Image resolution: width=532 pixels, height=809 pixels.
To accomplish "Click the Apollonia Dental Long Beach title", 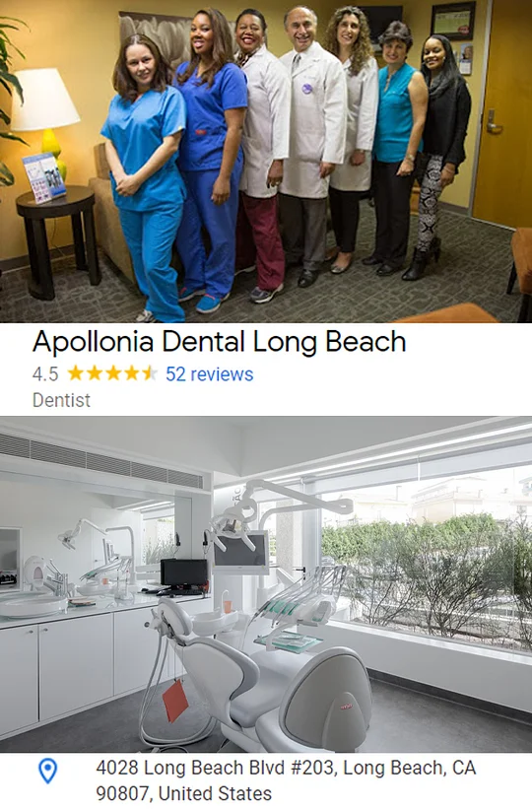I will (220, 342).
